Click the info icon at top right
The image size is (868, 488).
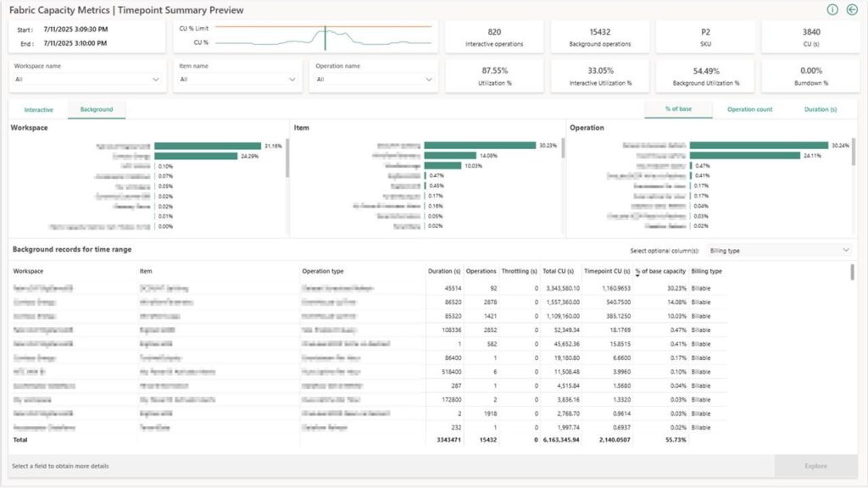click(x=832, y=9)
